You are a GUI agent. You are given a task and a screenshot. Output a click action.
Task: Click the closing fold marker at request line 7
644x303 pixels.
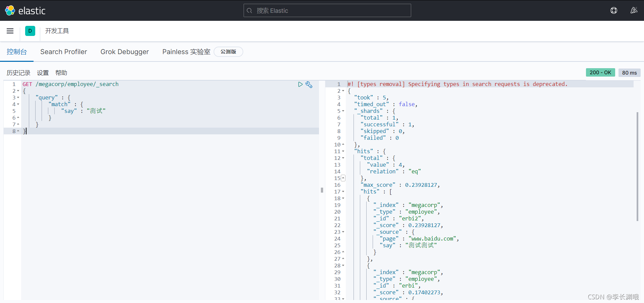pyautogui.click(x=18, y=125)
